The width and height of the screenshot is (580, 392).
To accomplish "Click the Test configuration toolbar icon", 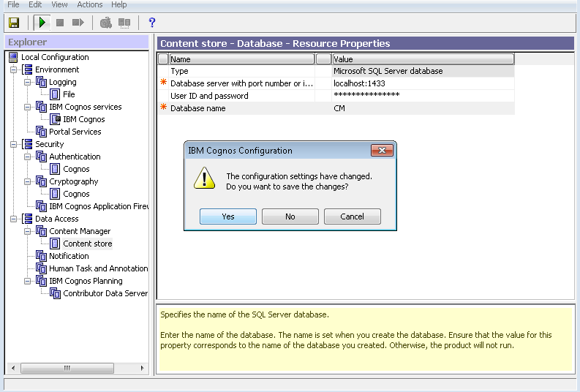I will (x=106, y=23).
